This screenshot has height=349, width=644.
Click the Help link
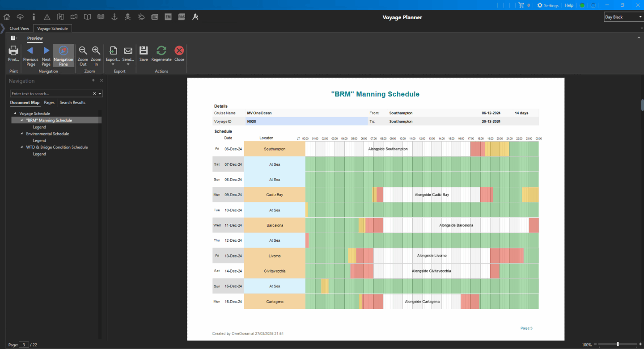tap(569, 5)
